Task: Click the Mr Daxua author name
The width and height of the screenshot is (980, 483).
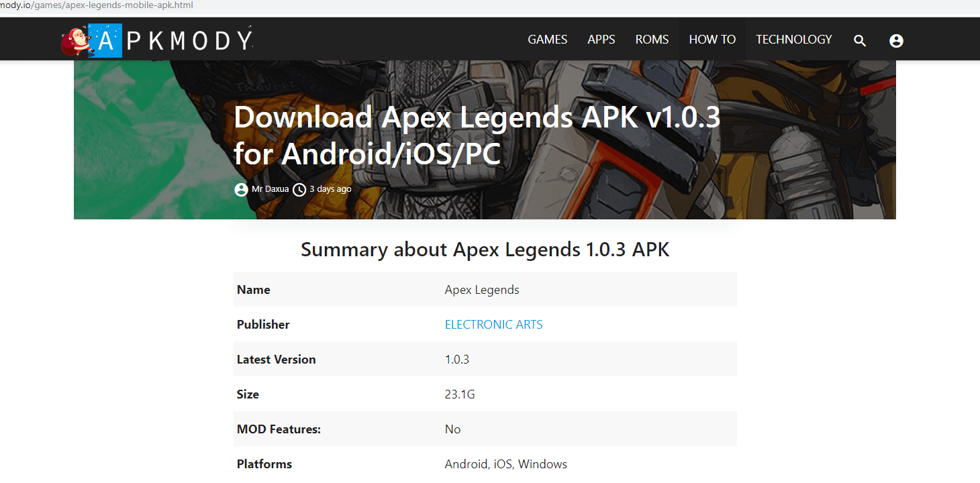Action: point(270,189)
